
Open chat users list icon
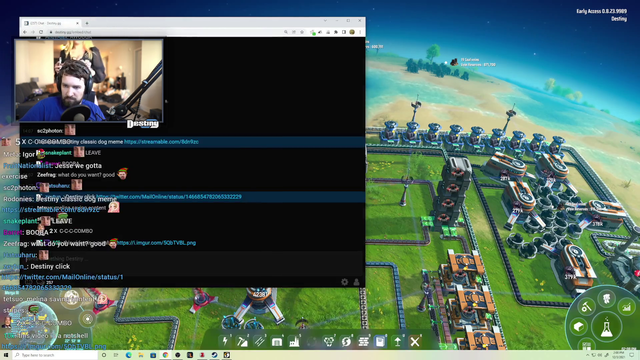(356, 282)
